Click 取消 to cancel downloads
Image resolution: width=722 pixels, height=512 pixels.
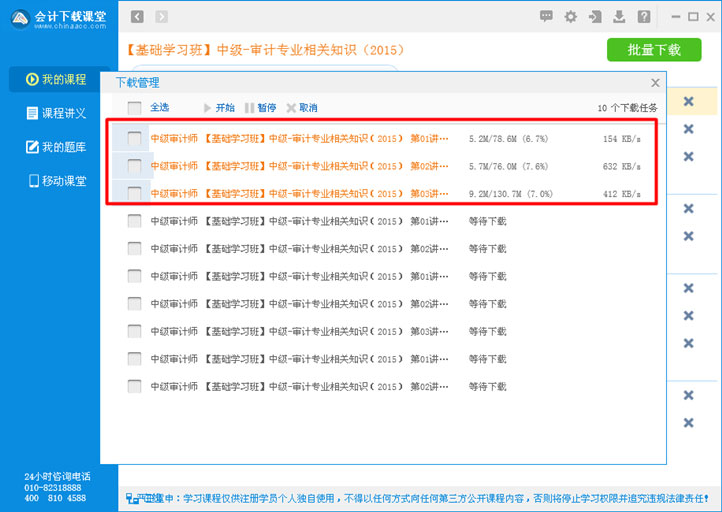pyautogui.click(x=302, y=108)
